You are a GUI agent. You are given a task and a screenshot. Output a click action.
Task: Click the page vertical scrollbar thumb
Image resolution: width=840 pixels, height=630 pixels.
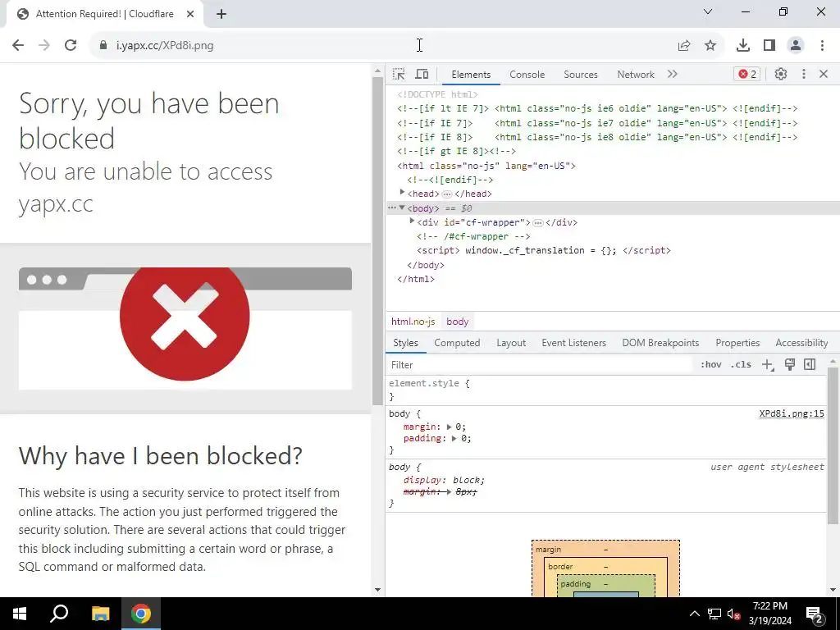coord(377,242)
